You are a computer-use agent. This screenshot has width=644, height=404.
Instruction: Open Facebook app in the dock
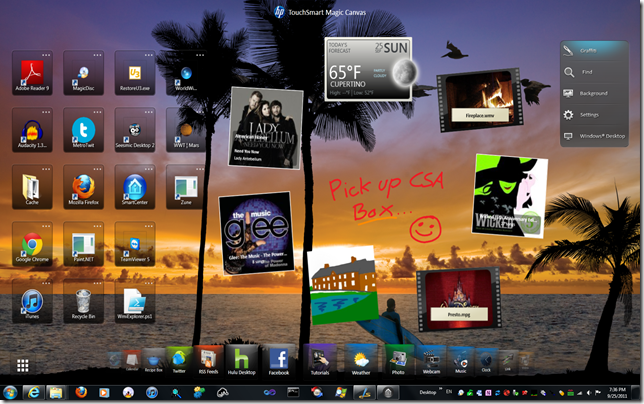279,361
